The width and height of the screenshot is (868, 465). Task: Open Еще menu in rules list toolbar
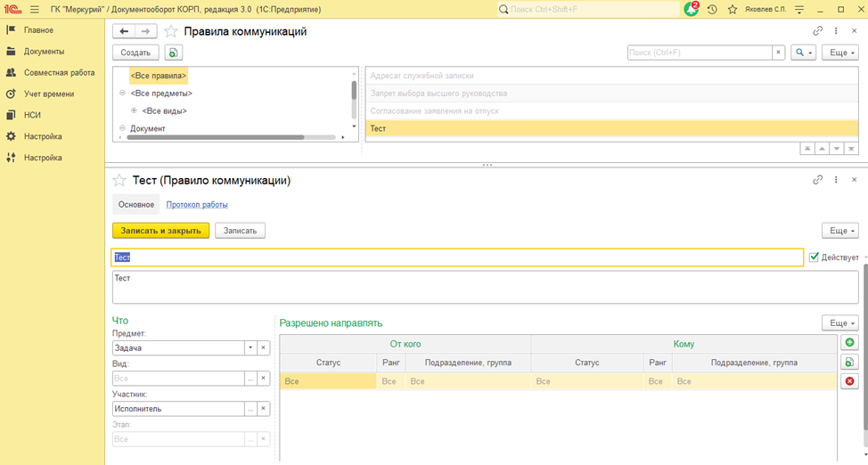click(840, 53)
